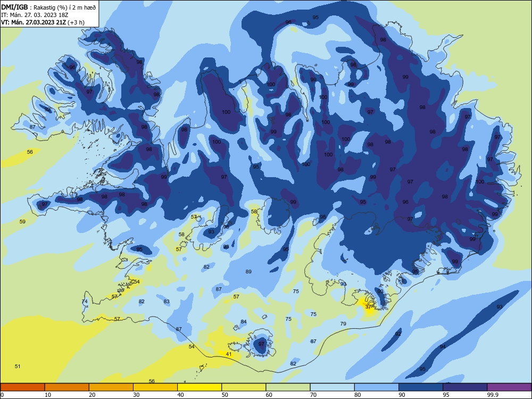
Task: Select the pale yellow 50–60 legend swatch
Action: coord(244,387)
